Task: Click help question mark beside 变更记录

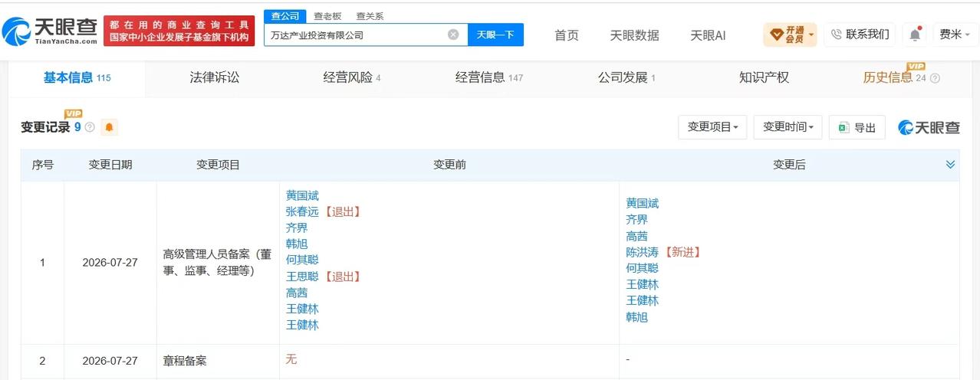Action: click(90, 128)
